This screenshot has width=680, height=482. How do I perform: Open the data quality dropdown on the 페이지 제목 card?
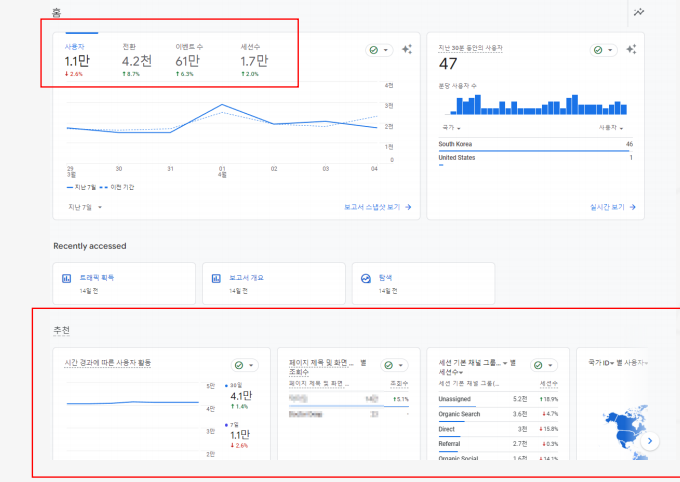[x=394, y=365]
